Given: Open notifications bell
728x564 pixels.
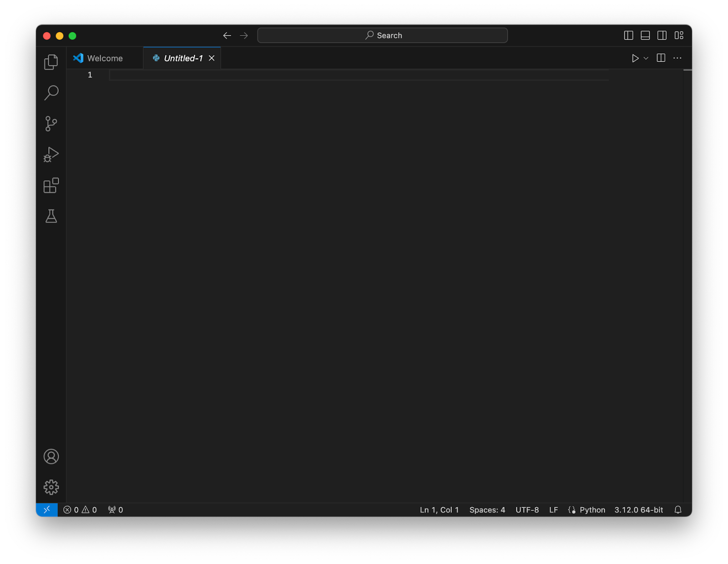Looking at the screenshot, I should [x=678, y=510].
